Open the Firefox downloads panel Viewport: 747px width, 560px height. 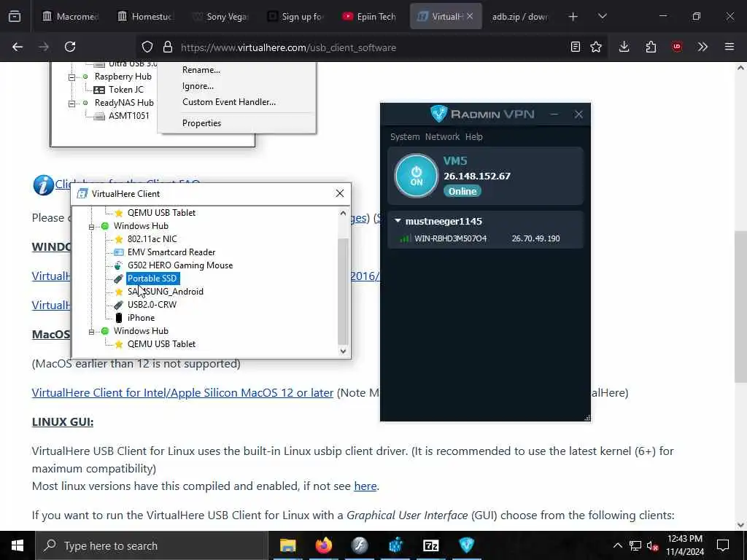[x=624, y=47]
